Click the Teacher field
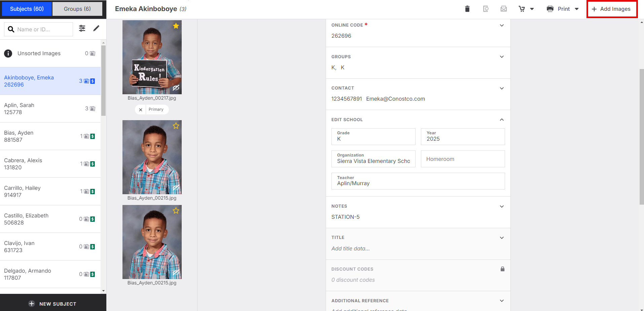This screenshot has height=311, width=644. pos(418,181)
